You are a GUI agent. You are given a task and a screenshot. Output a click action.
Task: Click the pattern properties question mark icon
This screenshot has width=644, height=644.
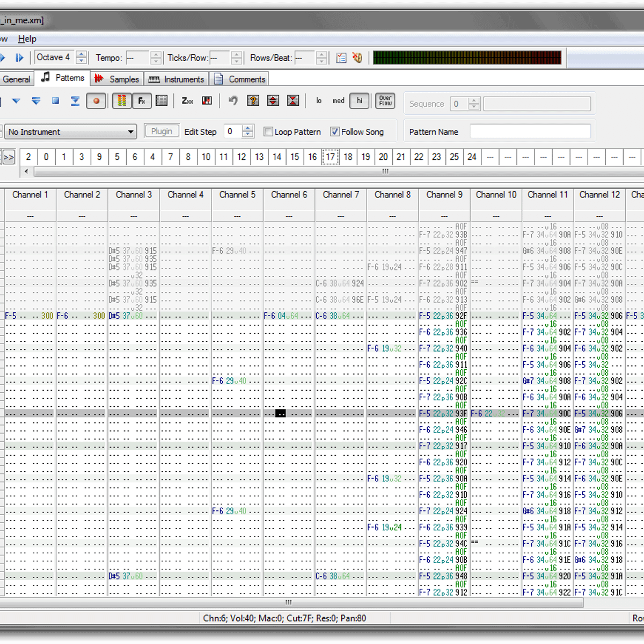[x=253, y=101]
